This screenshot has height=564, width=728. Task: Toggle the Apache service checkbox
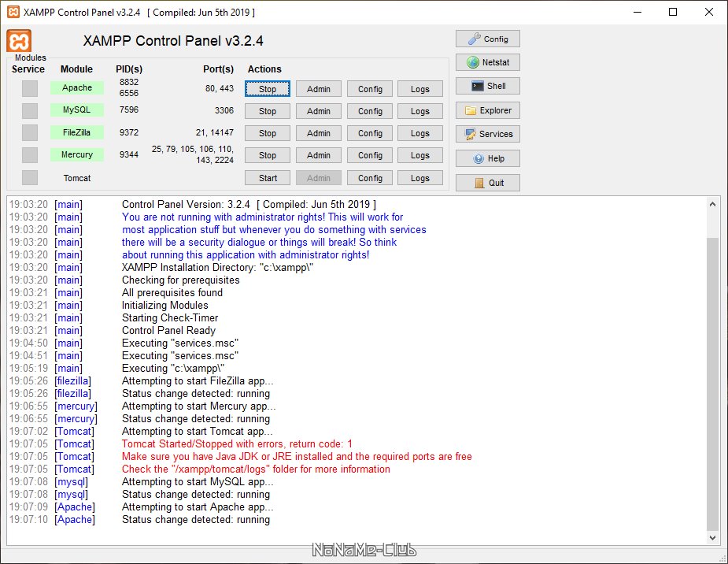30,88
